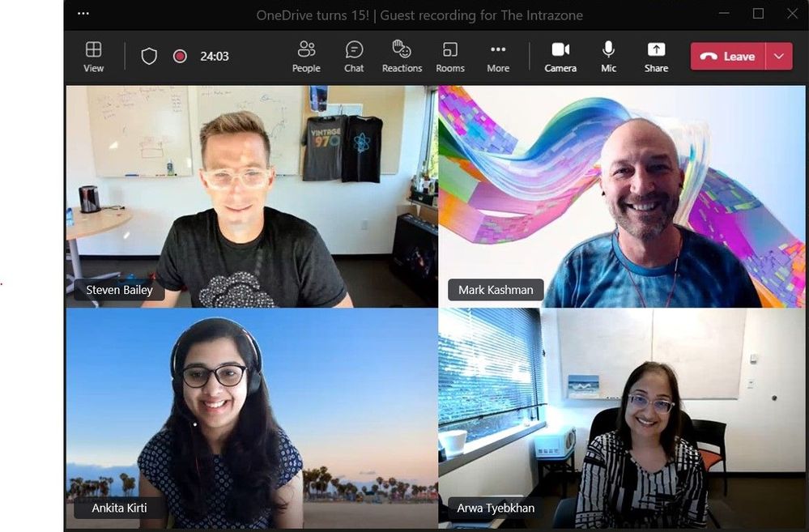Maximize the Teams meeting window
The image size is (809, 532).
[758, 14]
